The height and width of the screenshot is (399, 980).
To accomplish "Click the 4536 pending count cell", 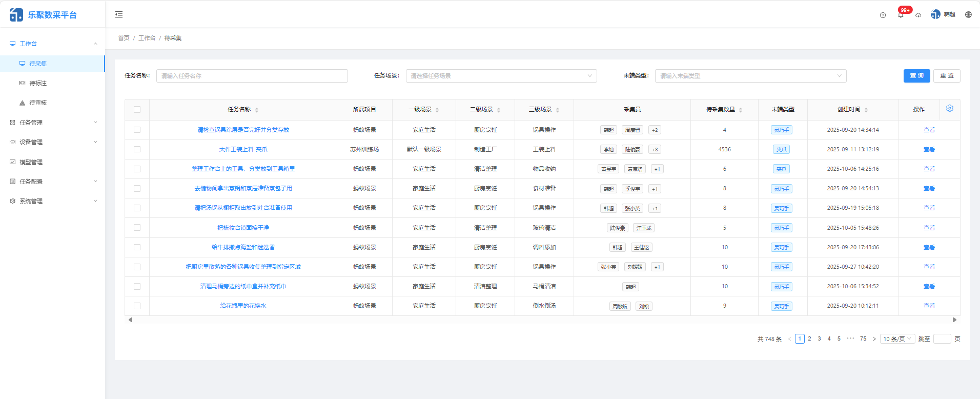I will [724, 149].
